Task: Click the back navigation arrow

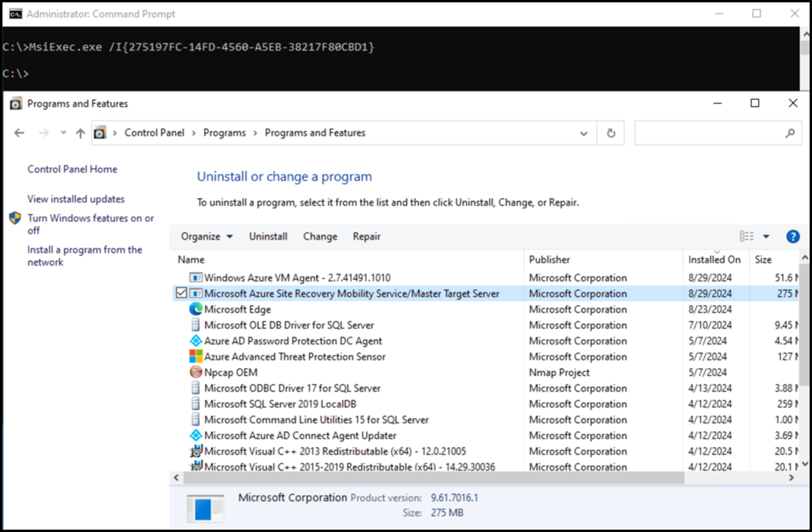Action: (x=20, y=133)
